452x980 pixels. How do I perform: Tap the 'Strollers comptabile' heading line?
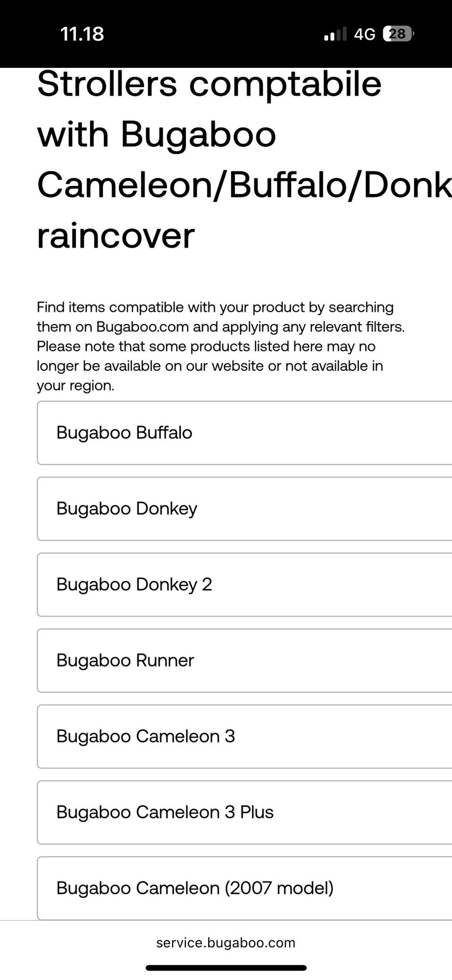[x=209, y=84]
